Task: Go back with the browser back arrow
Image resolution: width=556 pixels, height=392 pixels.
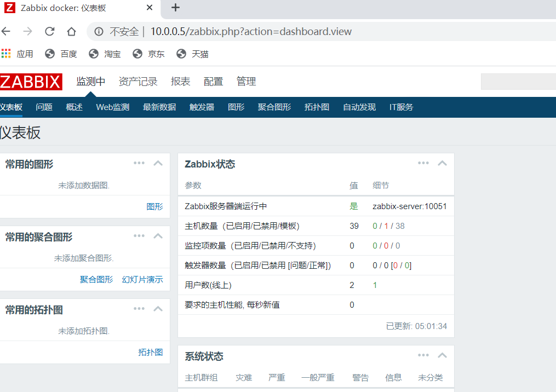Action: coord(6,32)
